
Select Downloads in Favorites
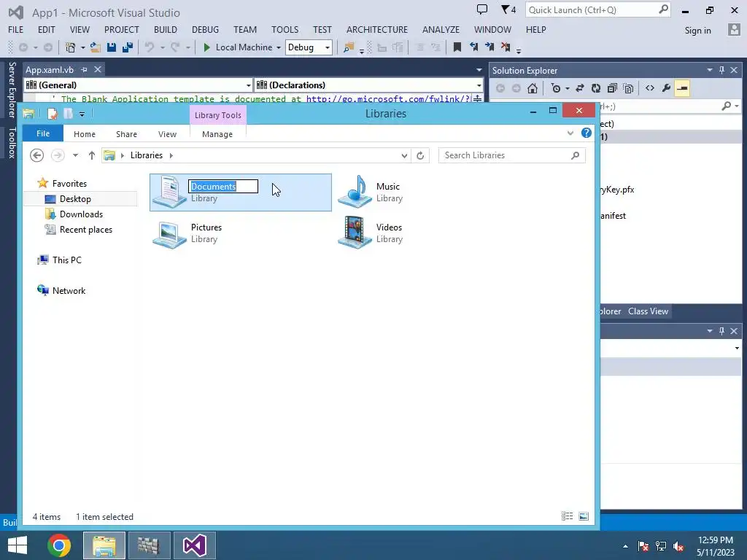(81, 214)
